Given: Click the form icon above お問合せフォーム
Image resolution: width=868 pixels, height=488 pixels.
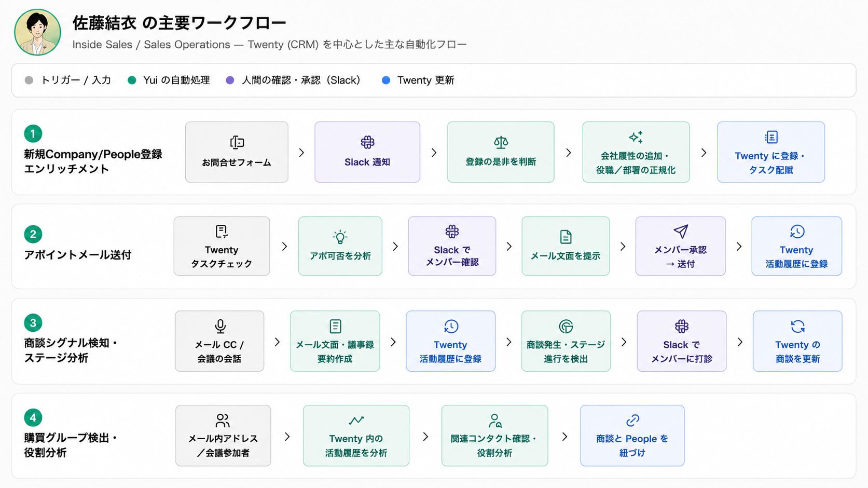Looking at the screenshot, I should [x=237, y=142].
